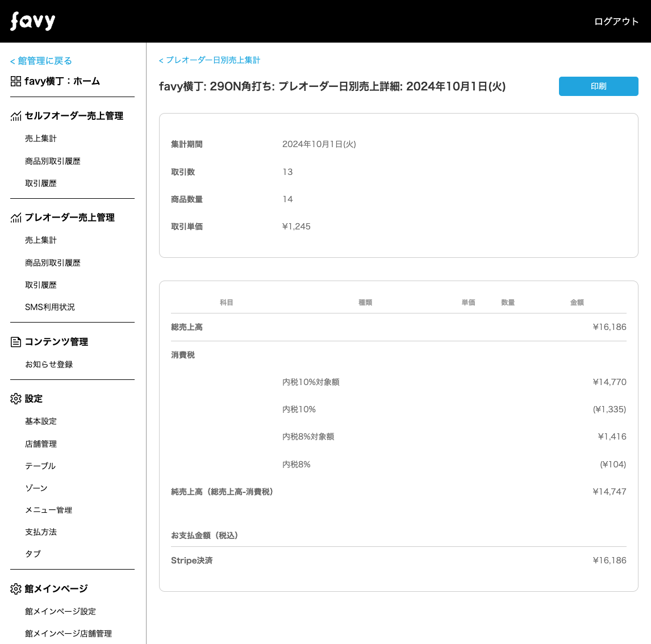Click the Stripe決済 label
651x644 pixels.
192,561
